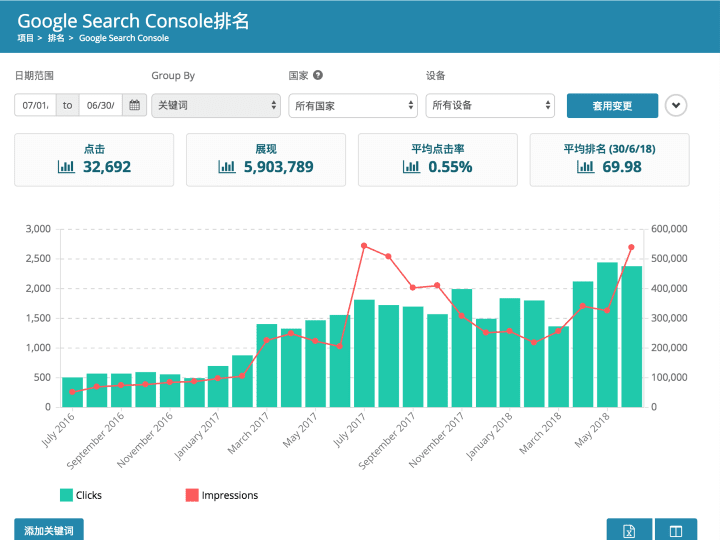
Task: Click the November 2017 clicks bar
Action: point(461,348)
